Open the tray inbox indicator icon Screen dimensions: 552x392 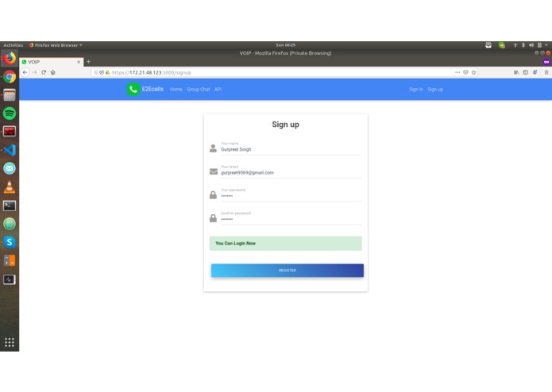488,45
